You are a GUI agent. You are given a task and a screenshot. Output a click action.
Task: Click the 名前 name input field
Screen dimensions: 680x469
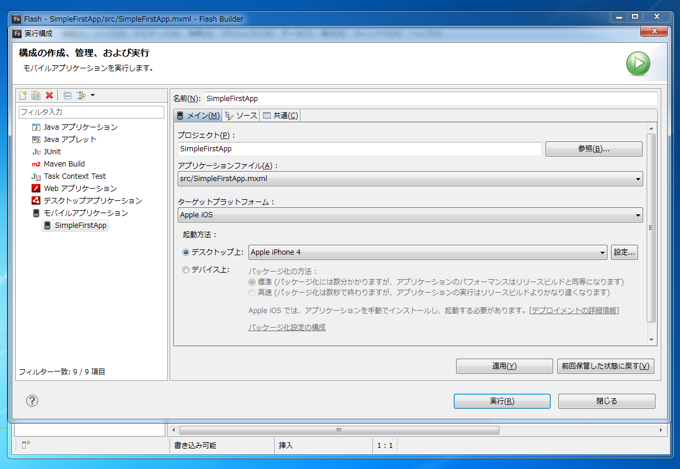pos(431,98)
